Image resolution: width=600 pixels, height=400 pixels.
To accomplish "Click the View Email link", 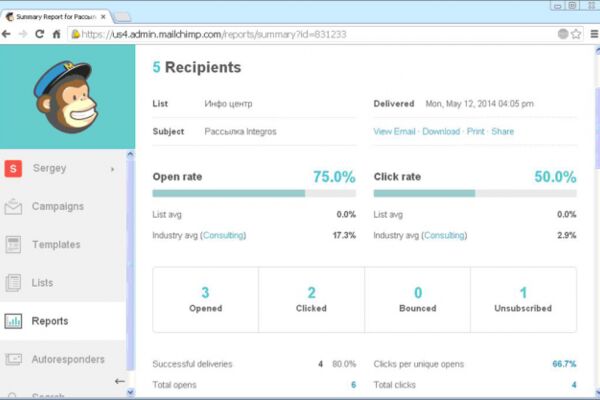I will pos(395,131).
